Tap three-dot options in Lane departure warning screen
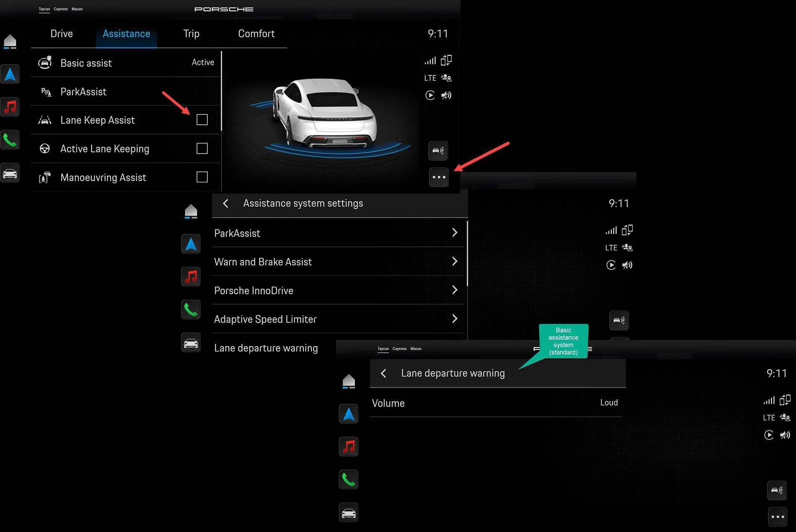 pos(778,517)
